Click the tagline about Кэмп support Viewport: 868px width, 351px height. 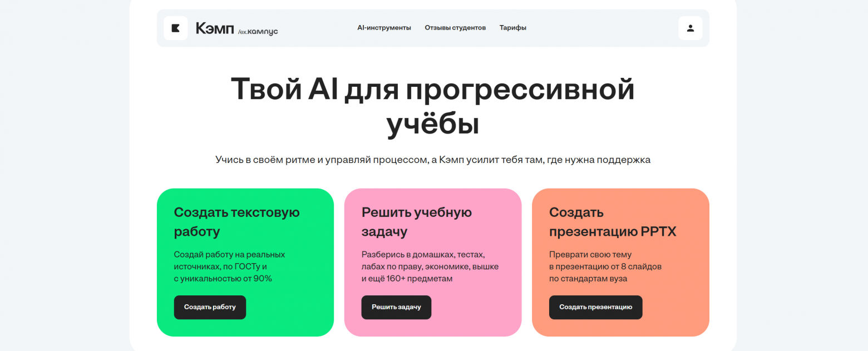(433, 159)
